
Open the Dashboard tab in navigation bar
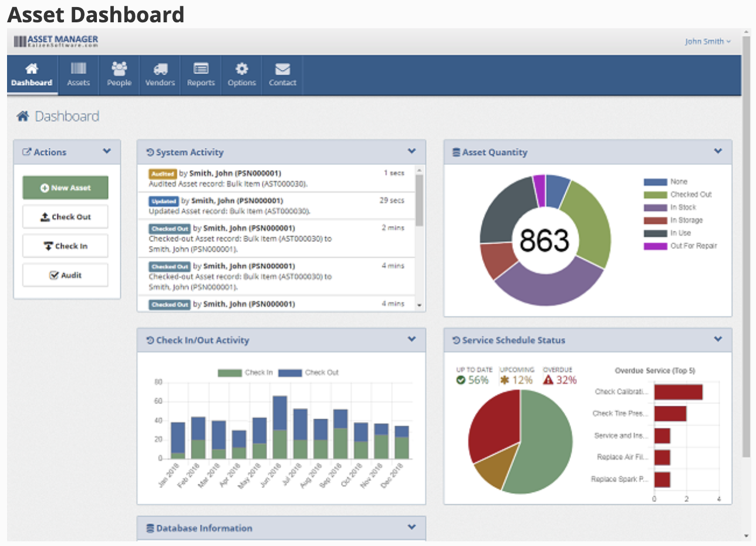(x=32, y=75)
